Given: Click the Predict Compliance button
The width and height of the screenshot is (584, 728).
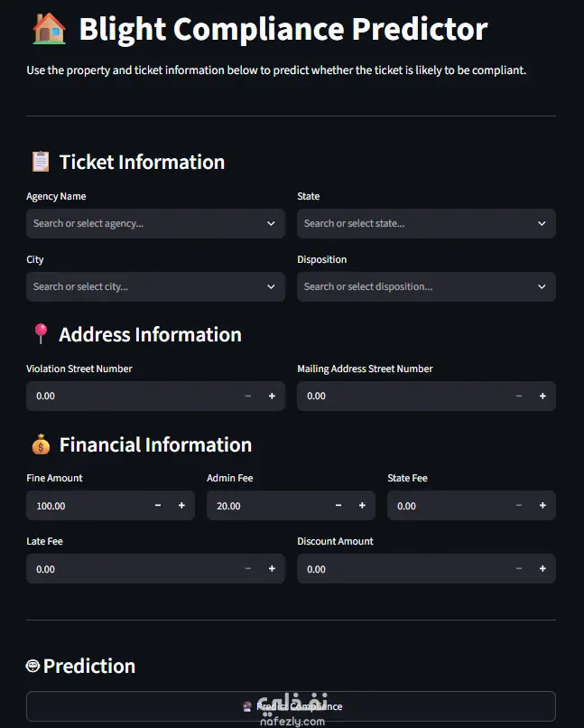Looking at the screenshot, I should pos(291,706).
